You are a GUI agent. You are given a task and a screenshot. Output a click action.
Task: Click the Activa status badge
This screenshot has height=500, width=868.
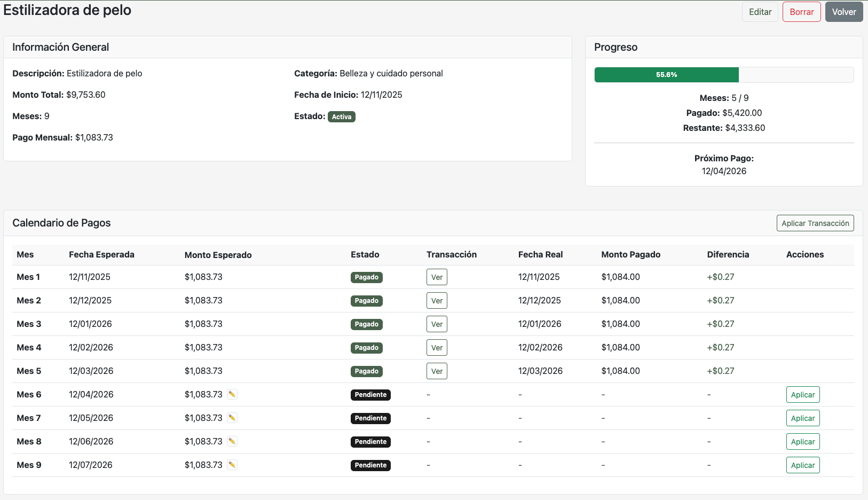[342, 116]
